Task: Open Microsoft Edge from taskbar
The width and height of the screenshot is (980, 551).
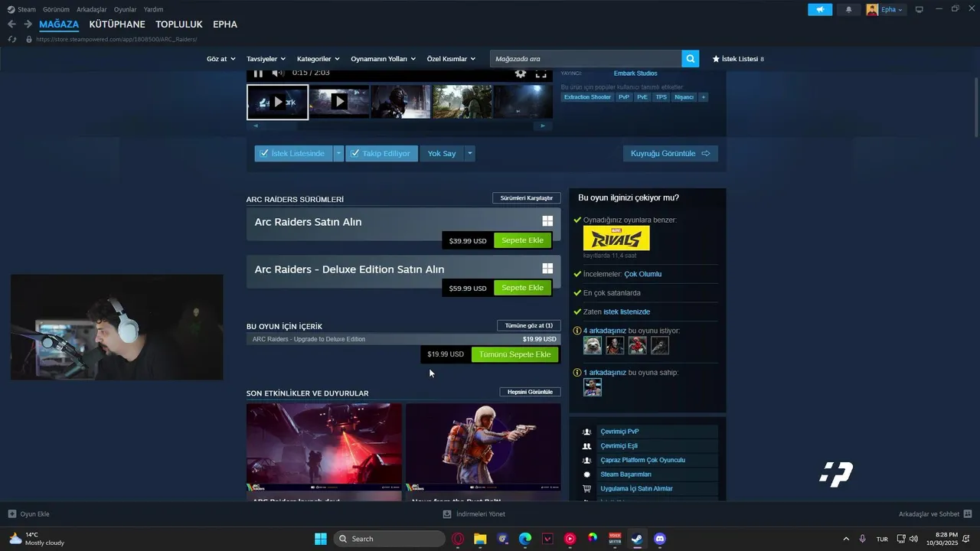Action: 525,539
